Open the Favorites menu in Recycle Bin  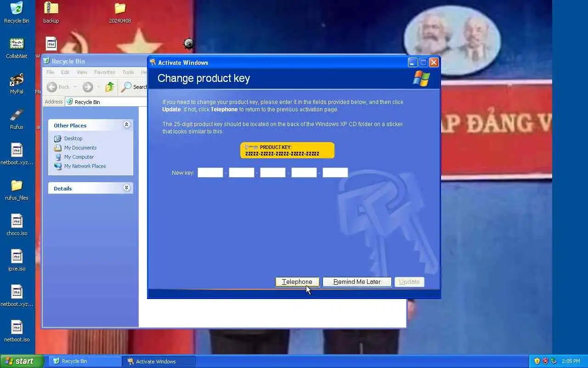coord(104,72)
